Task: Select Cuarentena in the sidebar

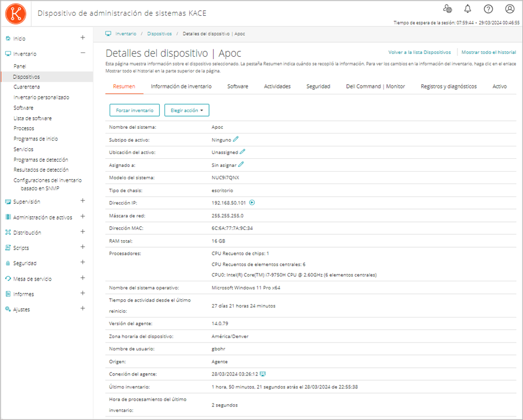Action: click(x=27, y=87)
